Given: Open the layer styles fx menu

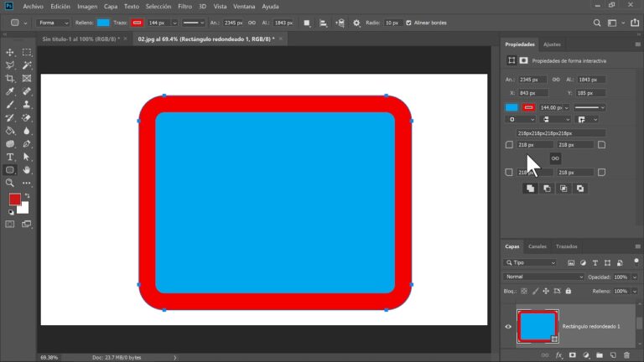Looking at the screenshot, I should coord(558,355).
